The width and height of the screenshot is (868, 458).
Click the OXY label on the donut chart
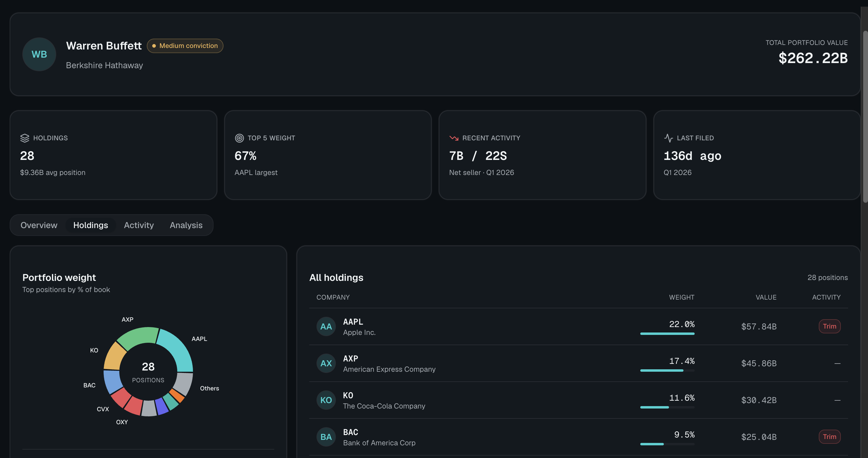(122, 422)
